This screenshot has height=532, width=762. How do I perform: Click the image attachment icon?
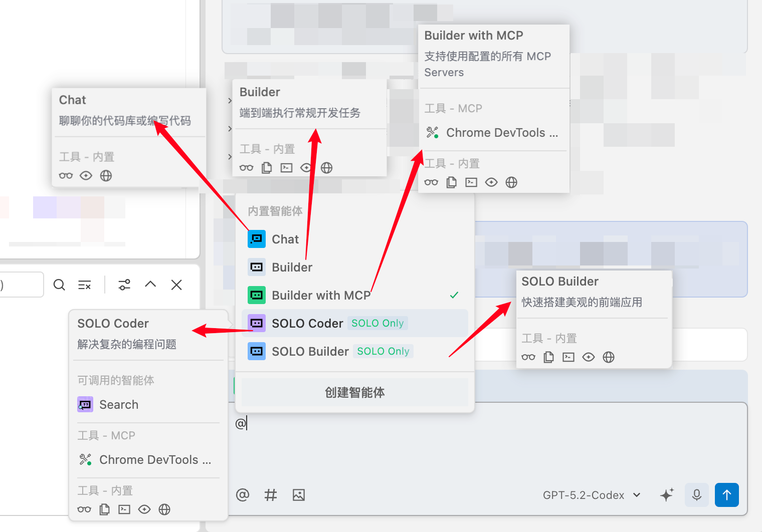(299, 495)
